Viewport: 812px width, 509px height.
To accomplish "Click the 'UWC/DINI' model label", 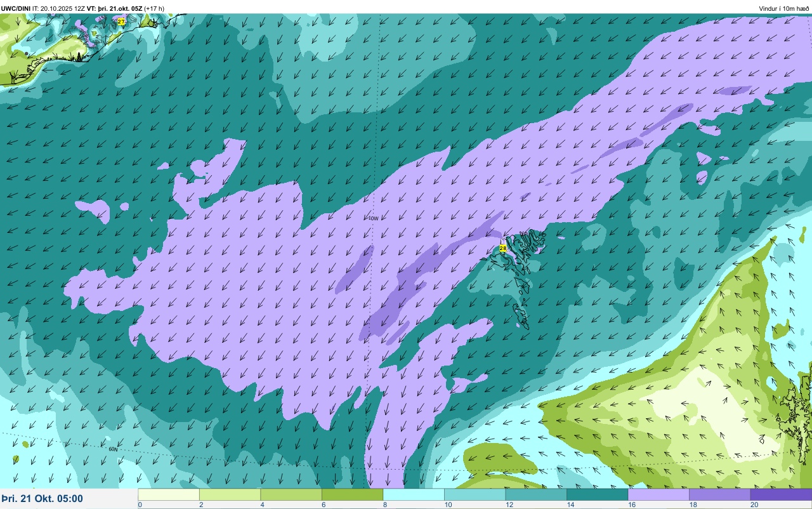I will click(x=16, y=8).
